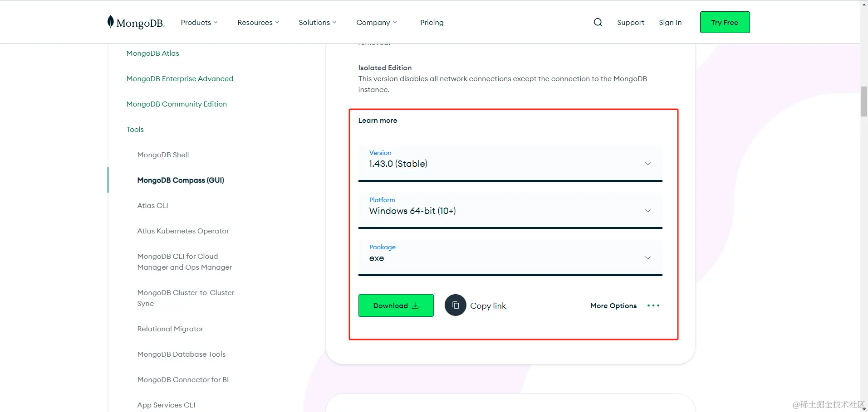Open the Version 1.43.0 (Stable) dropdown

click(510, 163)
